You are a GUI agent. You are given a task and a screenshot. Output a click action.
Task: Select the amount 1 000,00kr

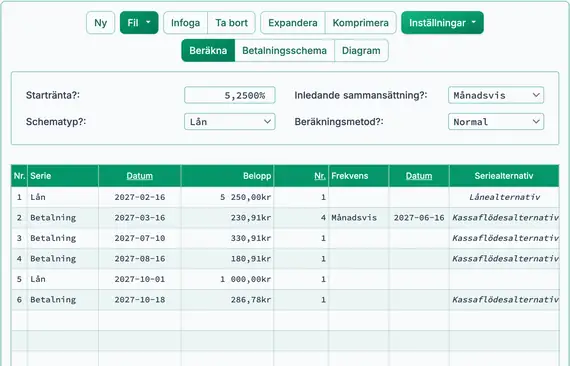click(228, 279)
